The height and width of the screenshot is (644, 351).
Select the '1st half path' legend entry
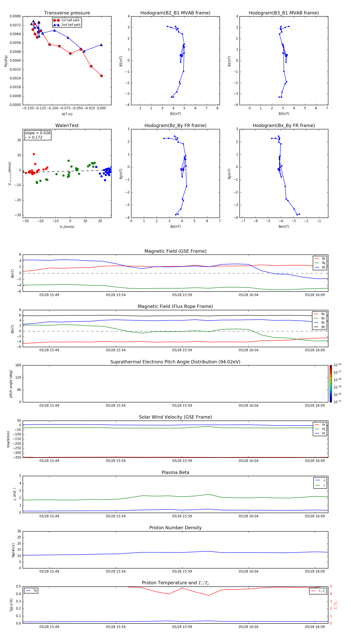click(67, 20)
